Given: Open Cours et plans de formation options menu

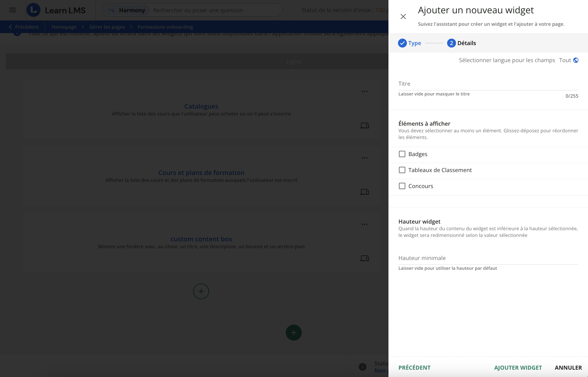Looking at the screenshot, I should [364, 158].
